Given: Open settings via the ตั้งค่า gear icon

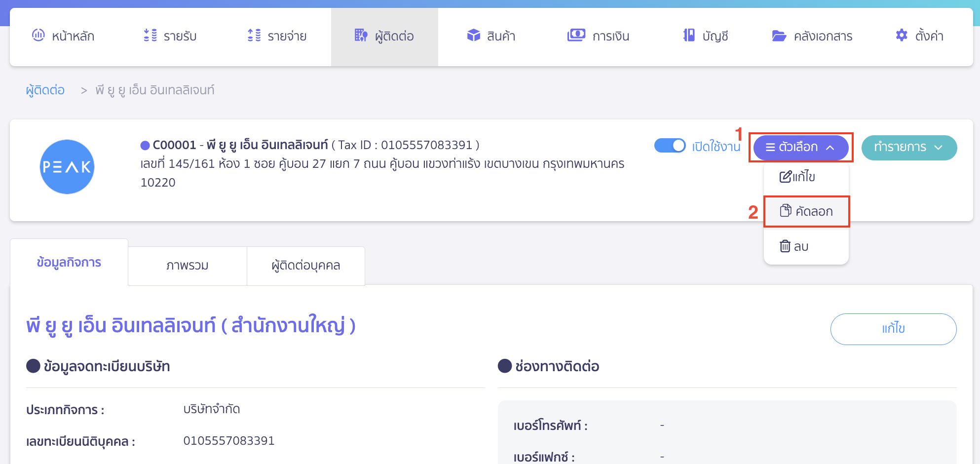Looking at the screenshot, I should pyautogui.click(x=902, y=36).
